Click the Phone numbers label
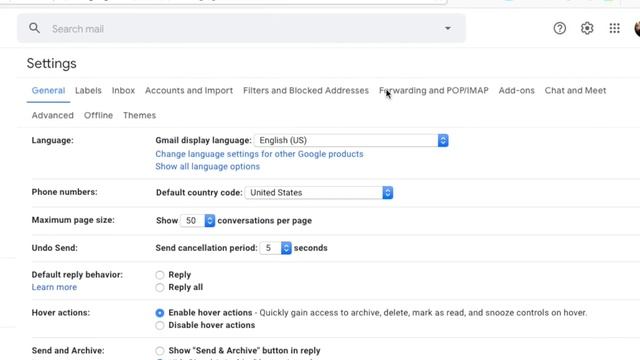Viewport: 640px width, 360px height. [x=64, y=192]
